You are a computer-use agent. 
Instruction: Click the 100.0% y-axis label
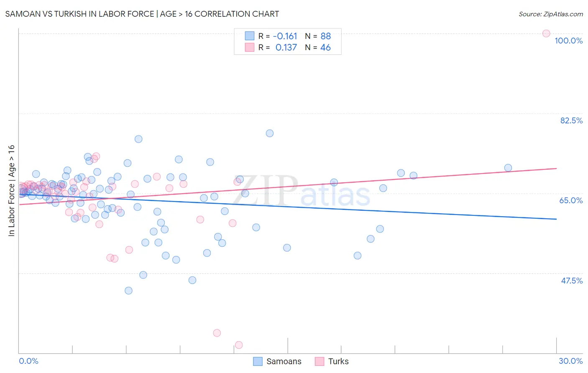(x=568, y=41)
